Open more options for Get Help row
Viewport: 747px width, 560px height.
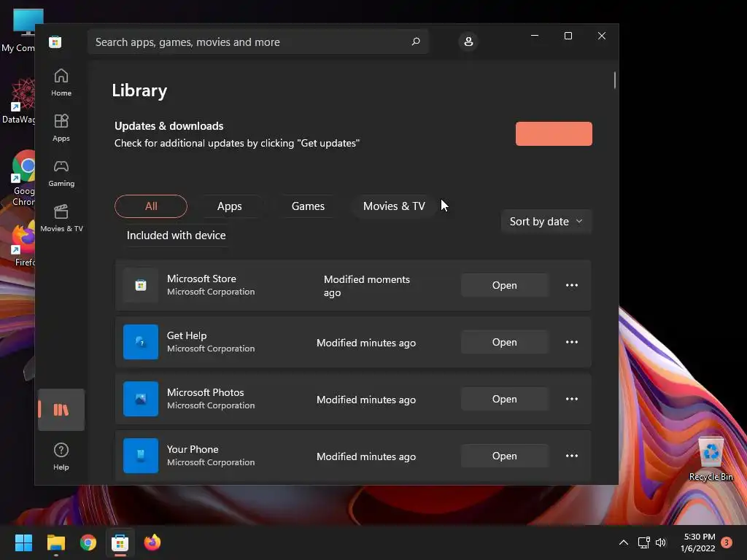tap(572, 342)
